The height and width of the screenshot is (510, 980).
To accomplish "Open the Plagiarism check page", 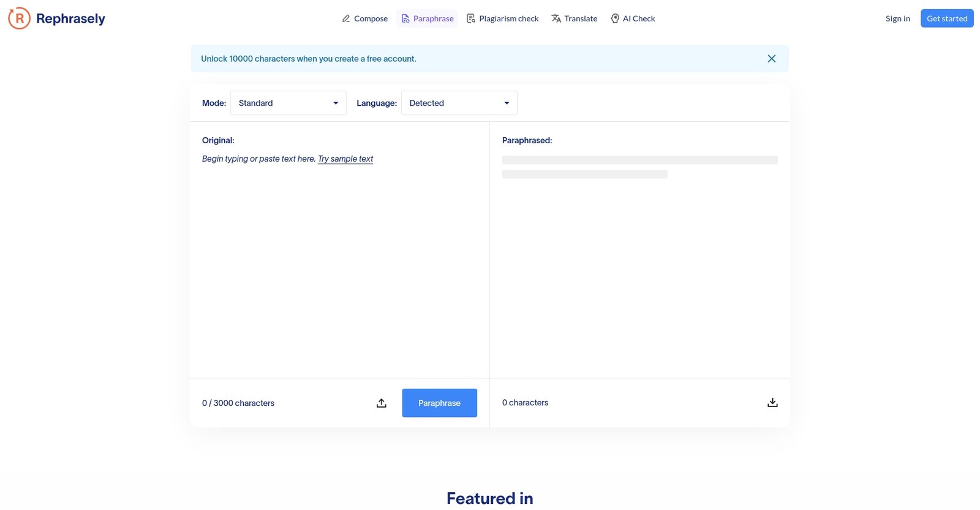I will 503,18.
